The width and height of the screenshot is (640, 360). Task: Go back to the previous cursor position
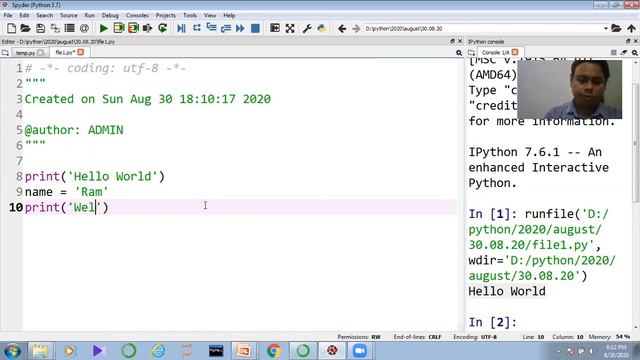[x=342, y=28]
